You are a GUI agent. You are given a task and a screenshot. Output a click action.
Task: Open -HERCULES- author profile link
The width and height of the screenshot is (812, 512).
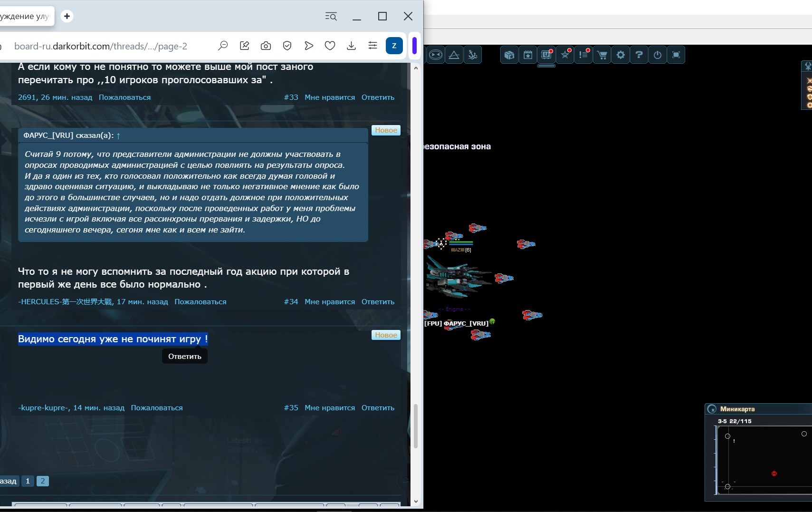click(66, 301)
